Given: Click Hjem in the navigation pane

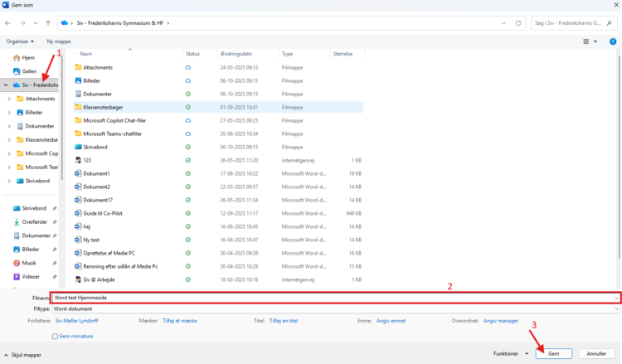Looking at the screenshot, I should click(28, 58).
